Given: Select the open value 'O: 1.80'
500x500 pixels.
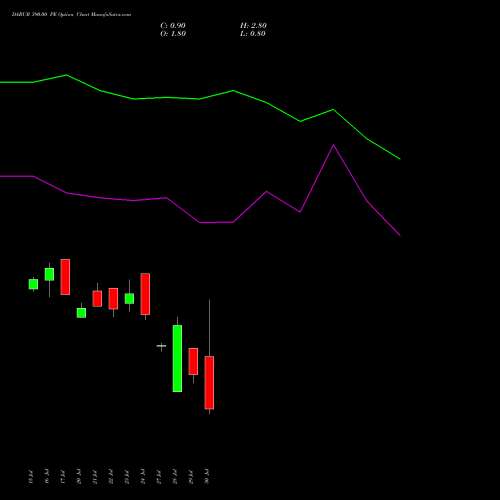Looking at the screenshot, I should point(173,34).
